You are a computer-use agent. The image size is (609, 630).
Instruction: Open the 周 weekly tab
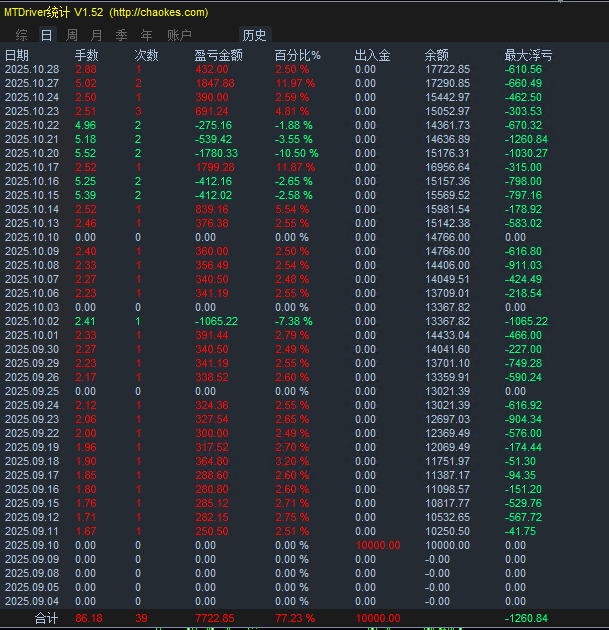pyautogui.click(x=72, y=35)
